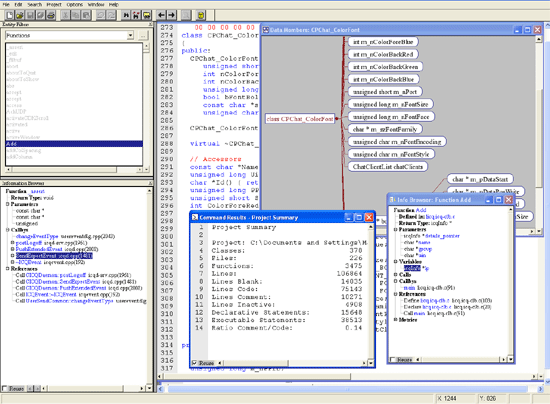
Task: Click the Find in Files binoculars icon
Action: [x=136, y=15]
